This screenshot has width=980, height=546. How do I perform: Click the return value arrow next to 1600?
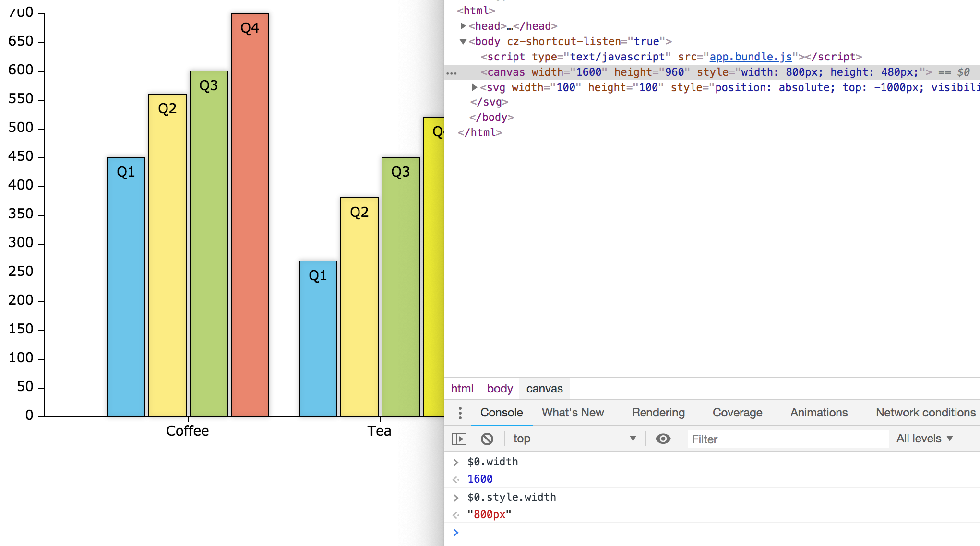click(x=455, y=478)
